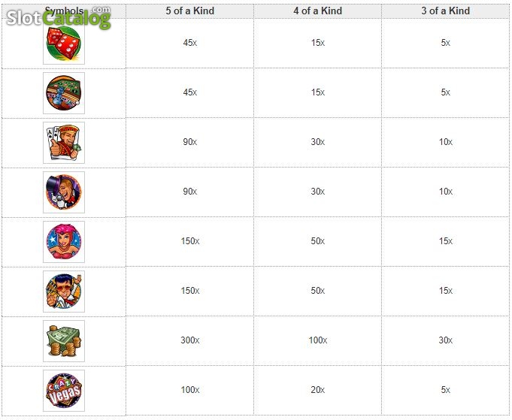
Task: Select the roulette table symbol
Action: (64, 93)
